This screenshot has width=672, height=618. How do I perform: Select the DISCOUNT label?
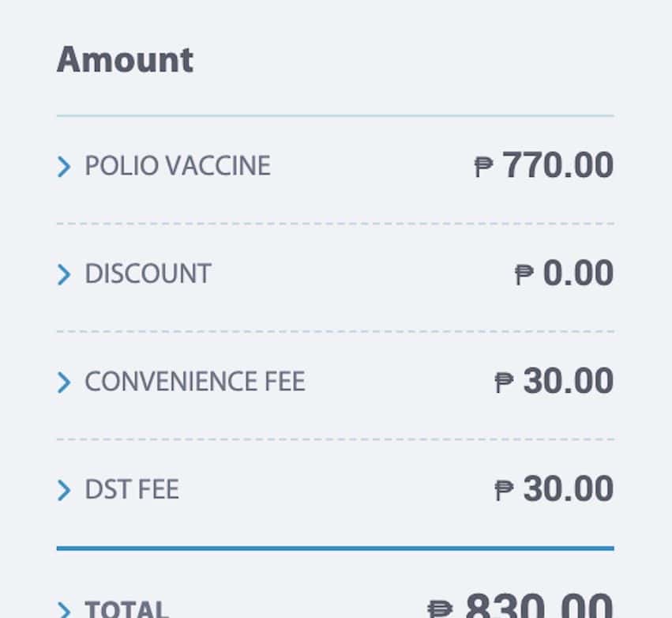[x=148, y=273]
